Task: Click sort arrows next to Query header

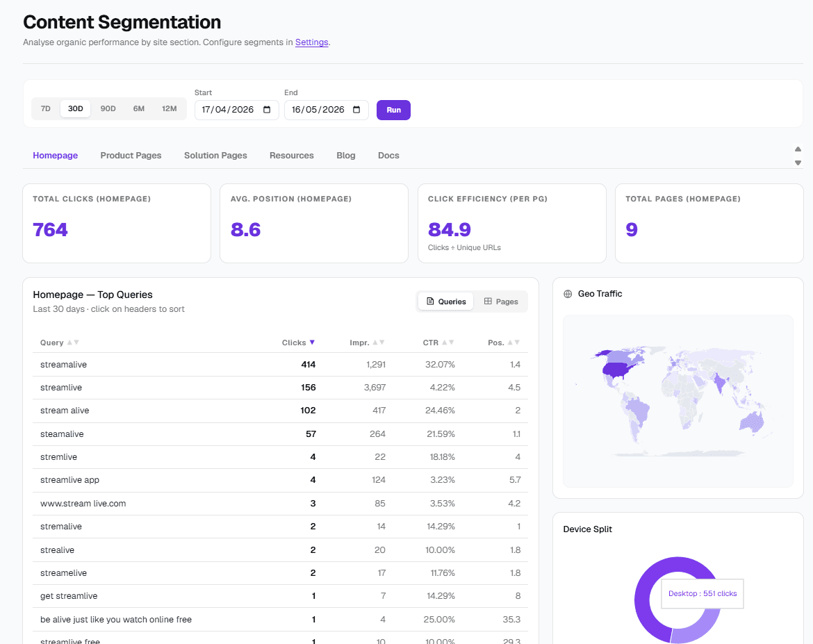Action: point(73,342)
